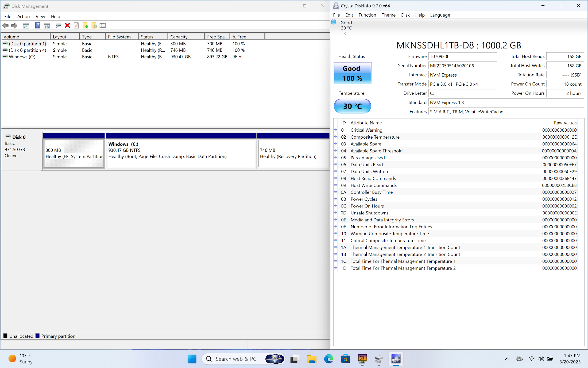Open the Action menu in Disk Management
588x368 pixels.
click(x=23, y=17)
